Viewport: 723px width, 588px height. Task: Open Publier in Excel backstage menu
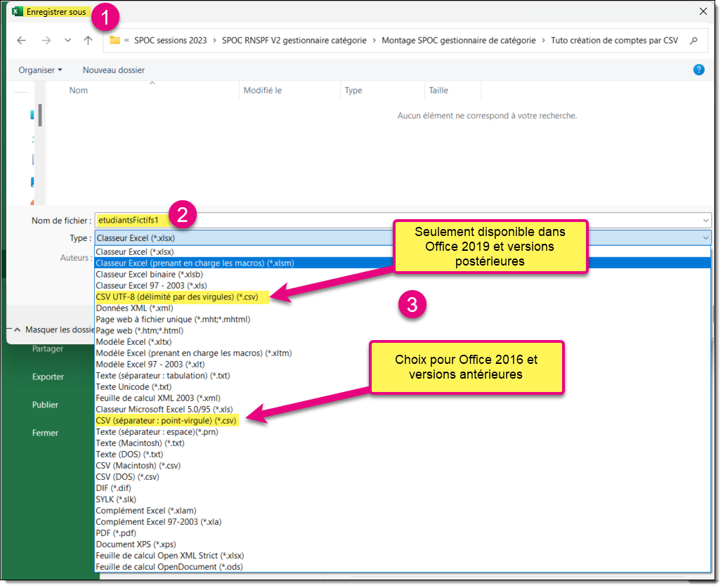(x=45, y=405)
